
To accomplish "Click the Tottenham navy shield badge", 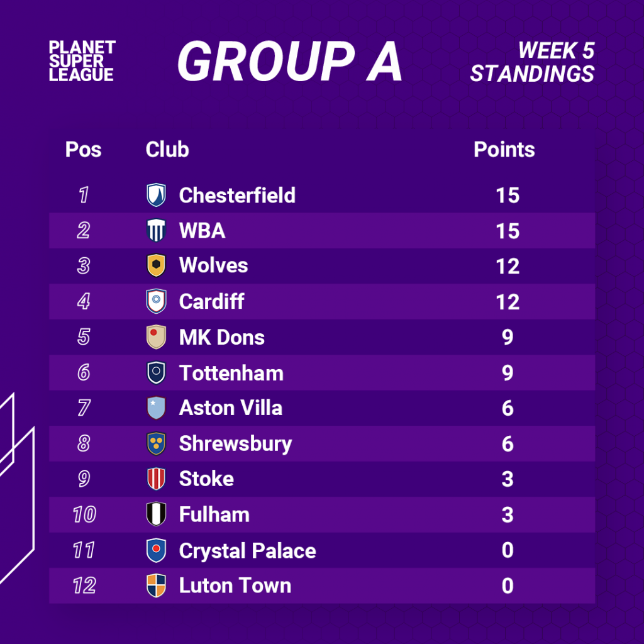I will point(156,373).
